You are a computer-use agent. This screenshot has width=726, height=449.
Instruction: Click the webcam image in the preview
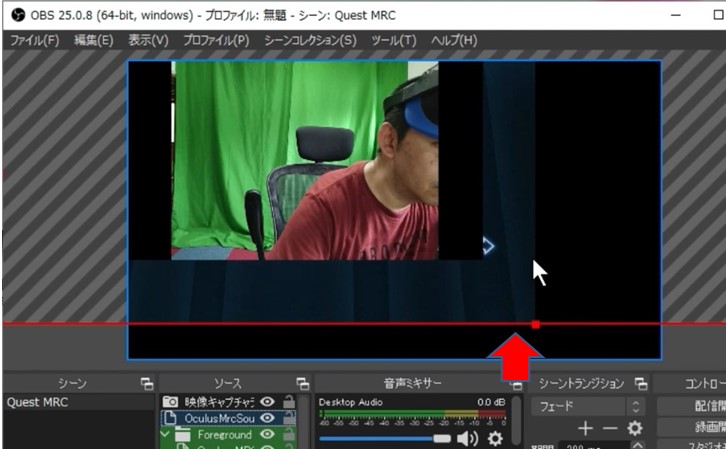point(305,161)
